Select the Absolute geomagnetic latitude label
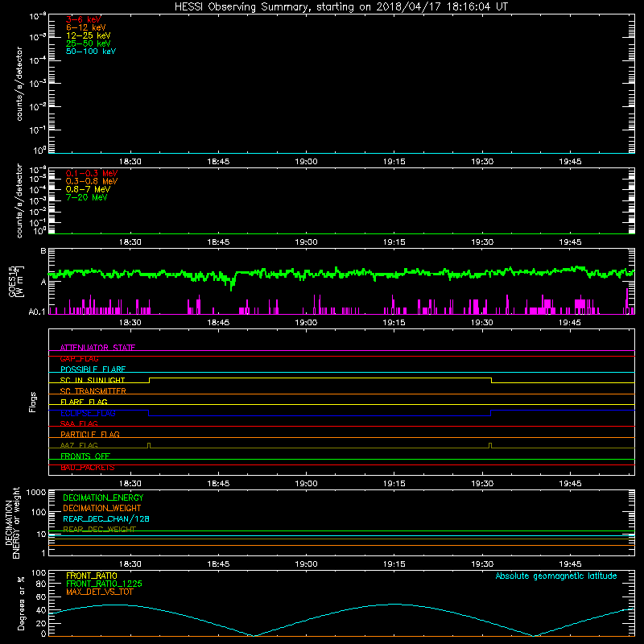Viewport: 644px width, 644px height. click(x=556, y=576)
